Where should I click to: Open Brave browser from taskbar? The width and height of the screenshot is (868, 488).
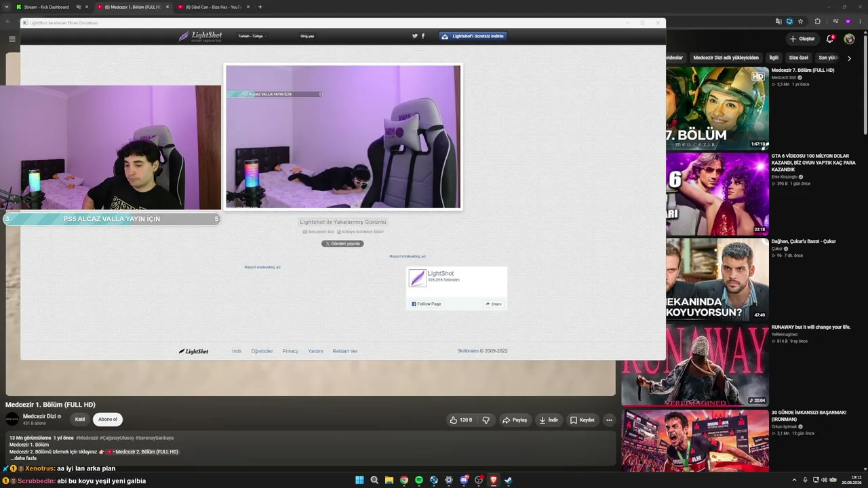point(494,480)
